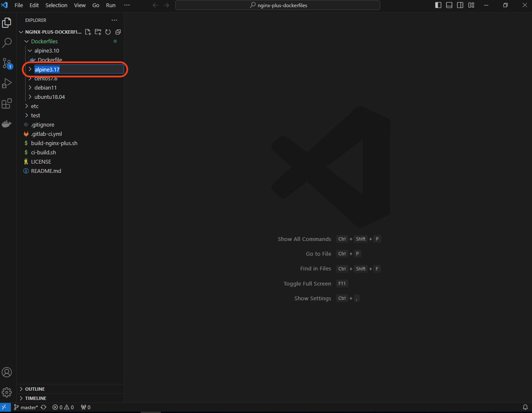532x413 pixels.
Task: Collapse the Dockerfiles folder
Action: pyautogui.click(x=44, y=41)
